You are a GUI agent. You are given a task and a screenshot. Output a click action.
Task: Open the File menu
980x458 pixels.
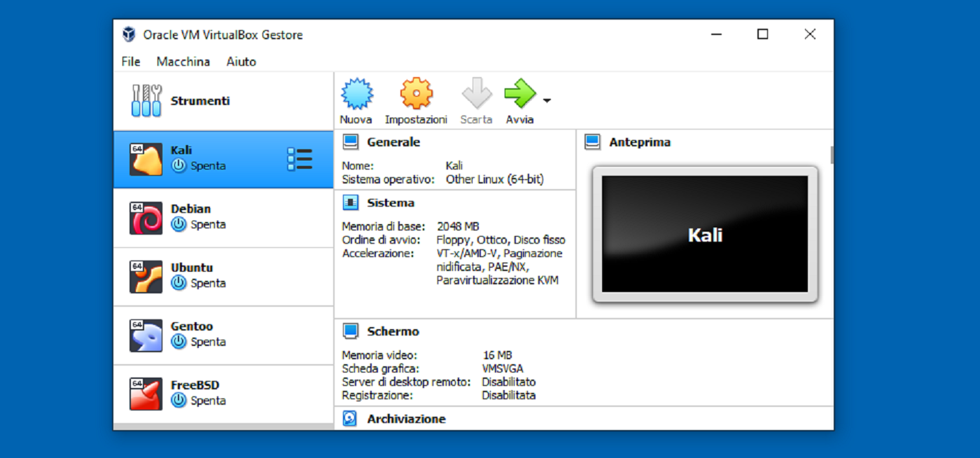[x=130, y=62]
